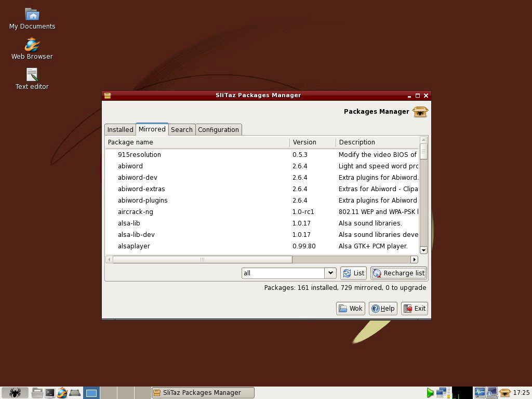
Task: Click the taskbar icon after the browser
Action: 75,393
